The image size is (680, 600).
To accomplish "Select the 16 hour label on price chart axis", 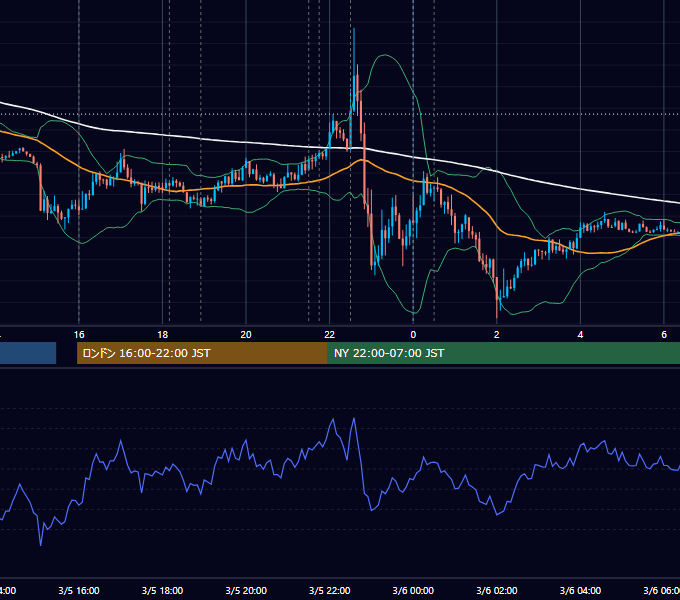I will 79,335.
